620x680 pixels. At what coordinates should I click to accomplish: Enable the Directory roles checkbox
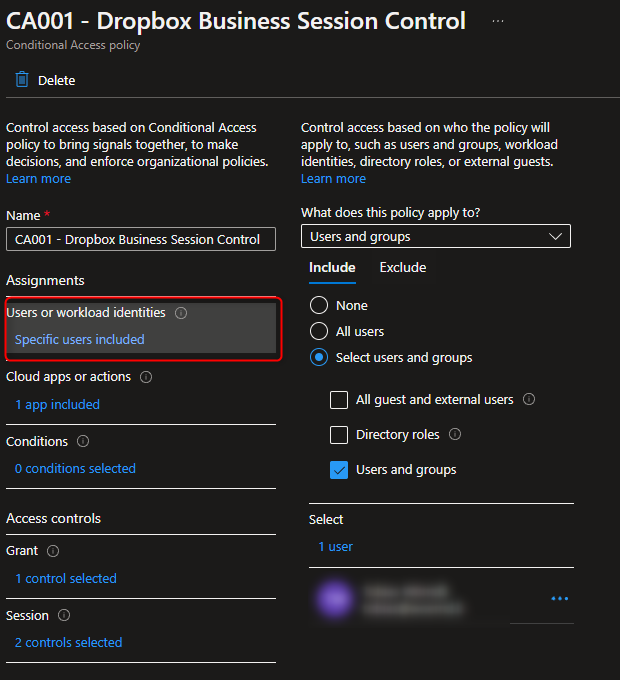click(x=339, y=435)
